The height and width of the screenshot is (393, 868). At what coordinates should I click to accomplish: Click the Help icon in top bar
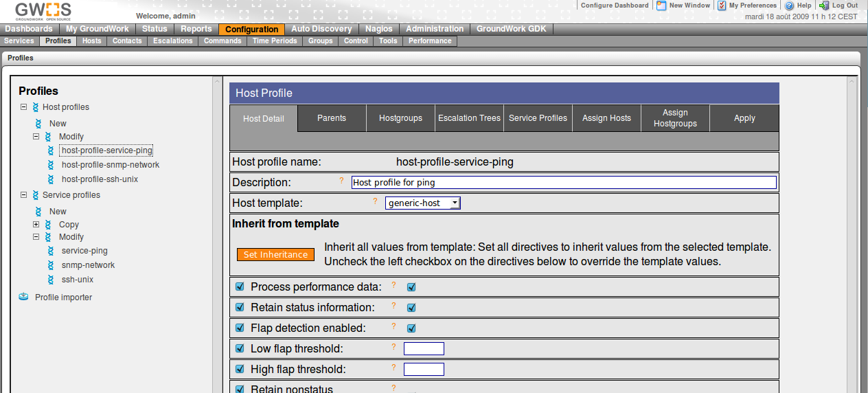click(790, 5)
